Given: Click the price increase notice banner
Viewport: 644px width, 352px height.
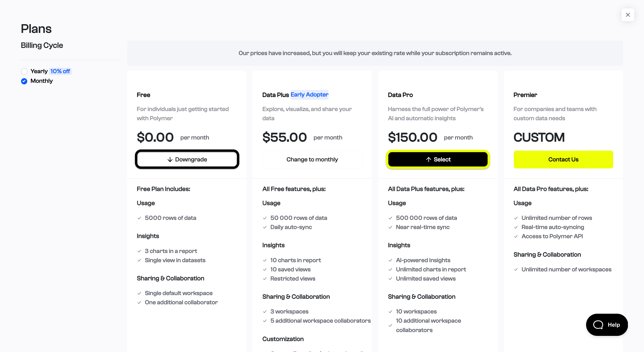Looking at the screenshot, I should point(375,53).
